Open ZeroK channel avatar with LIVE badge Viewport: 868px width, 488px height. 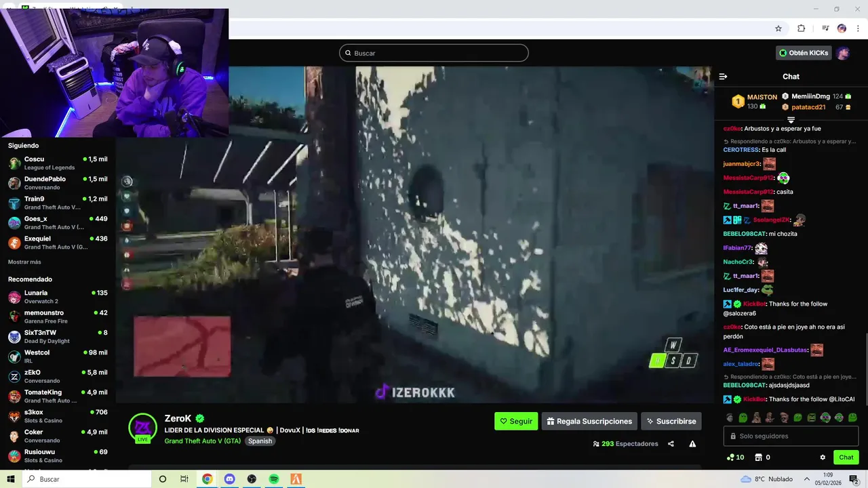coord(142,428)
